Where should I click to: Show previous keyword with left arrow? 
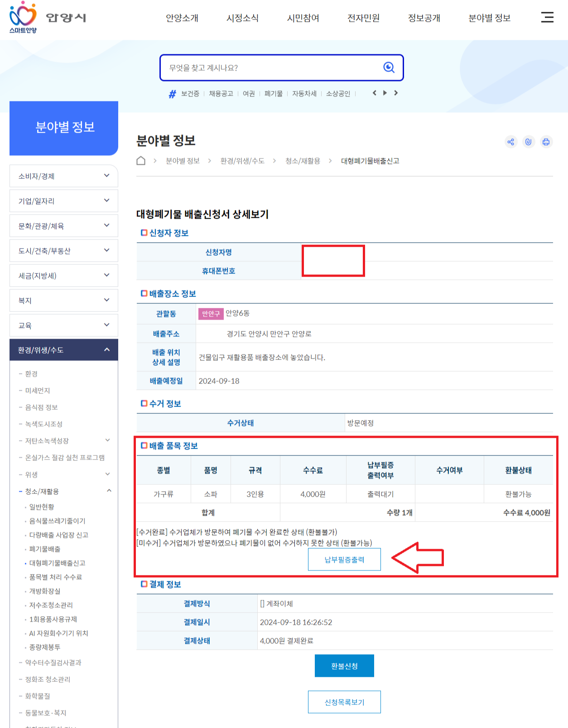point(374,93)
